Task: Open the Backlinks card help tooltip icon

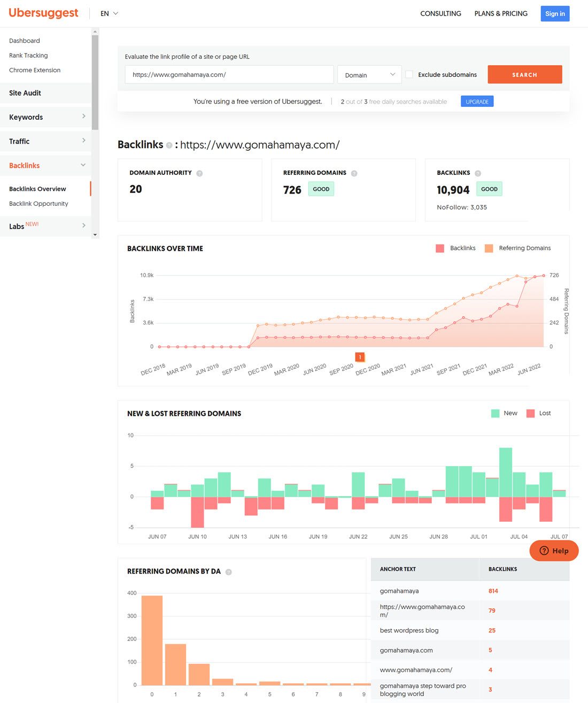Action: click(478, 173)
